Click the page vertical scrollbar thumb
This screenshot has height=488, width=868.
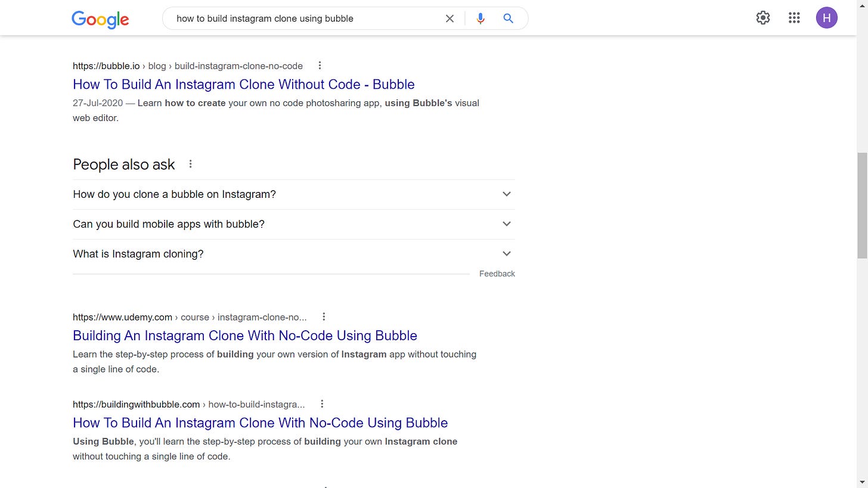coord(862,206)
